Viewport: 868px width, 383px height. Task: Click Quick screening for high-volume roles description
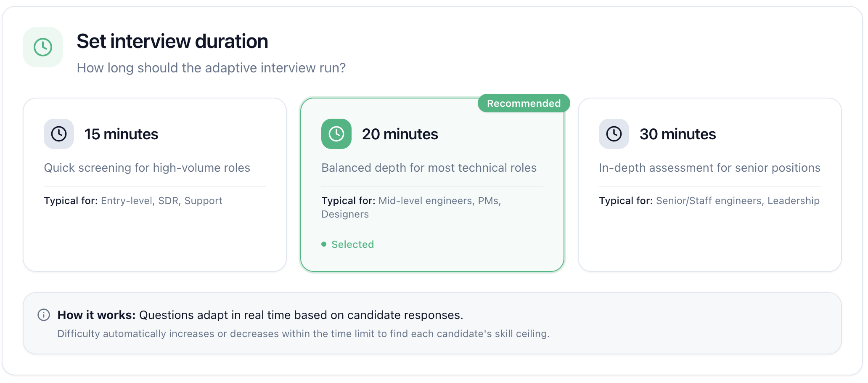coord(147,168)
